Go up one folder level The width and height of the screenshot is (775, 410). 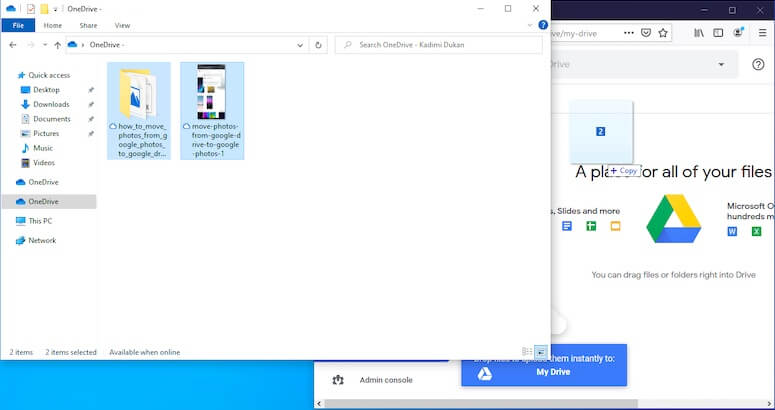57,45
